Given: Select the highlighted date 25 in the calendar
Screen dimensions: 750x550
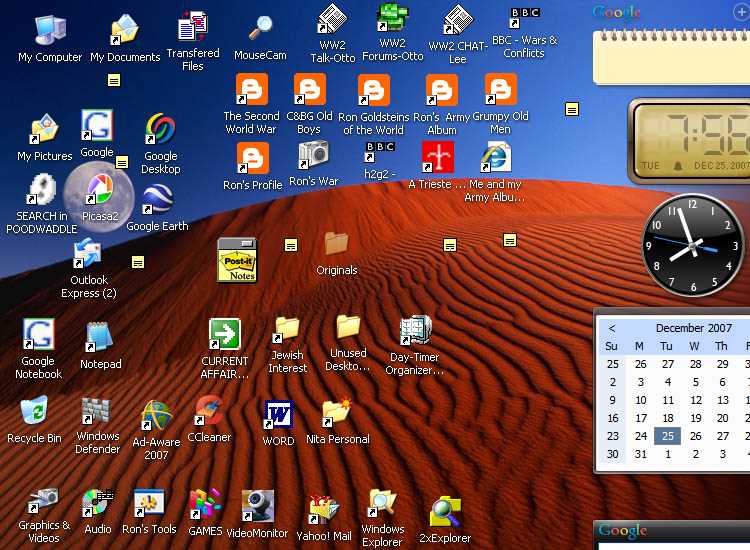Looking at the screenshot, I should click(667, 435).
